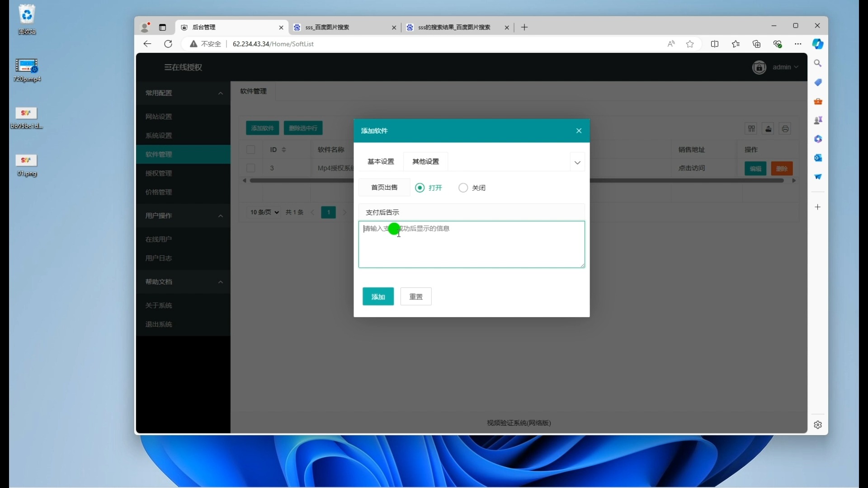
Task: Open the column settings icon above the table
Action: [x=751, y=129]
